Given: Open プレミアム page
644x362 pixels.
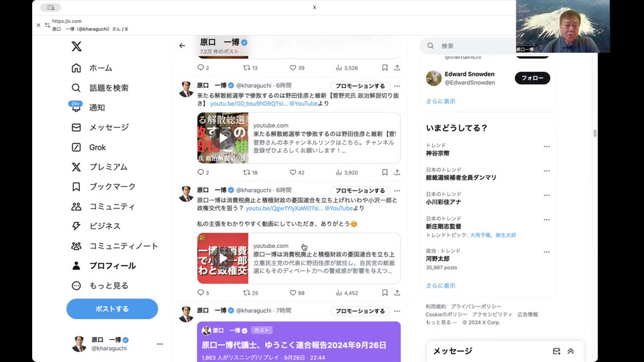Looking at the screenshot, I should [99, 167].
